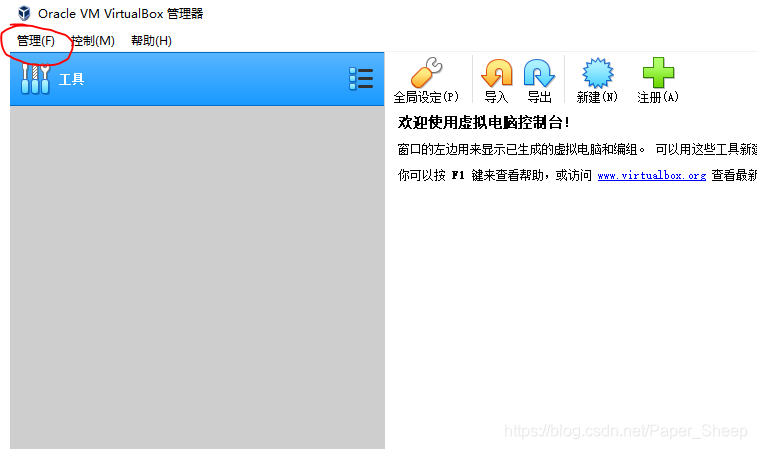The height and width of the screenshot is (449, 757).
Task: Click the 全局设定(P) wrench icon
Action: point(426,72)
